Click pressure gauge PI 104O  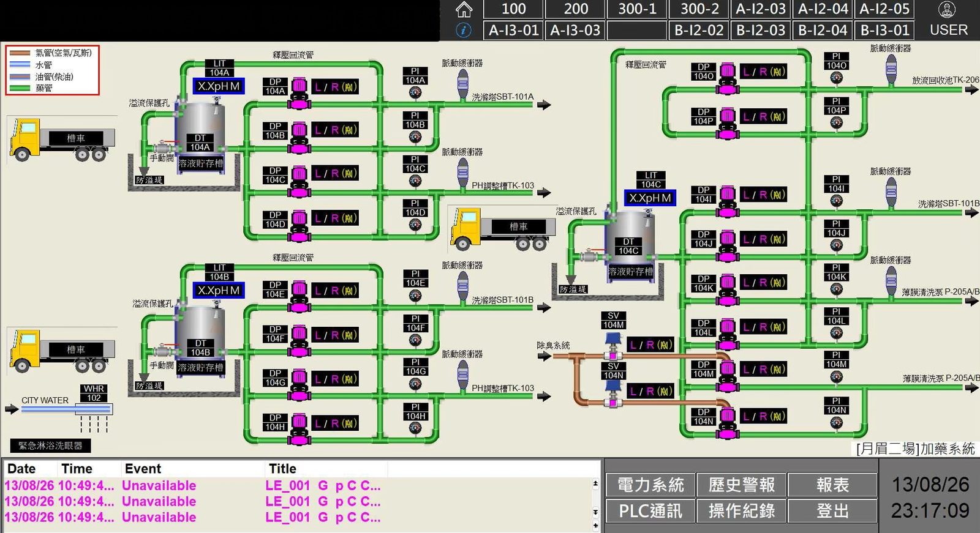click(836, 78)
